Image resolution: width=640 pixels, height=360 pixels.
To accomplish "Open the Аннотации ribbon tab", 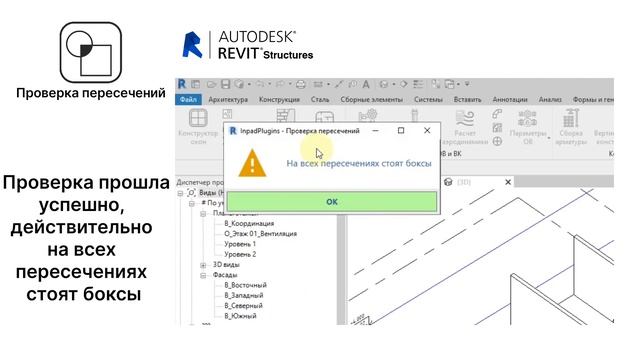I will point(510,99).
